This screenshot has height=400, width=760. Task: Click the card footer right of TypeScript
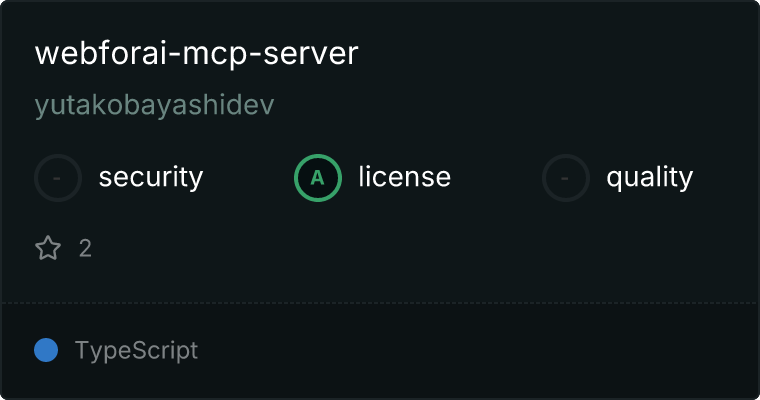[477, 352]
